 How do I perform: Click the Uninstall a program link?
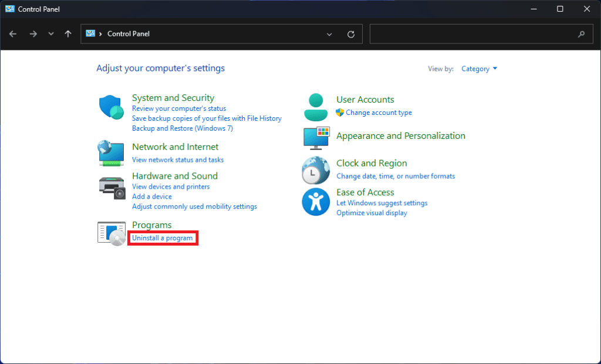(163, 238)
